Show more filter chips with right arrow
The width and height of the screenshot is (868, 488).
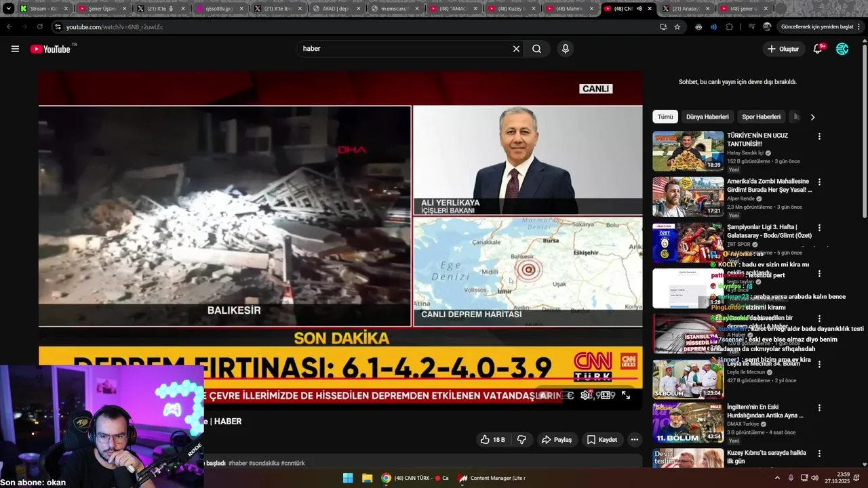click(812, 117)
